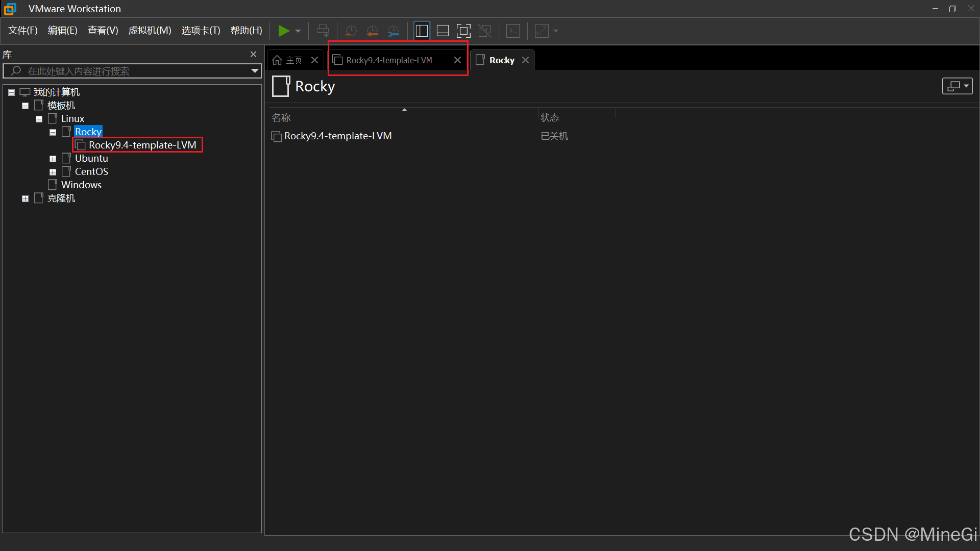Enter full screen mode icon
The width and height of the screenshot is (980, 551).
(x=463, y=31)
